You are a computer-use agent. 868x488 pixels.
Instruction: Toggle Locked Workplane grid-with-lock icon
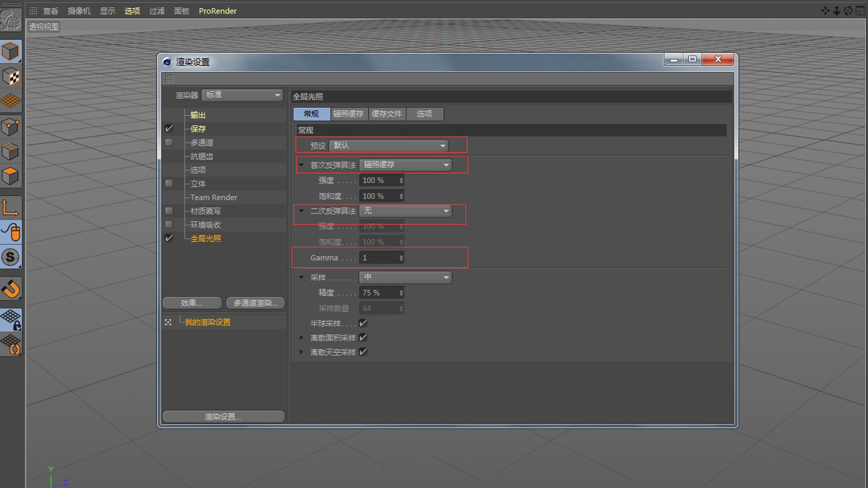[11, 319]
